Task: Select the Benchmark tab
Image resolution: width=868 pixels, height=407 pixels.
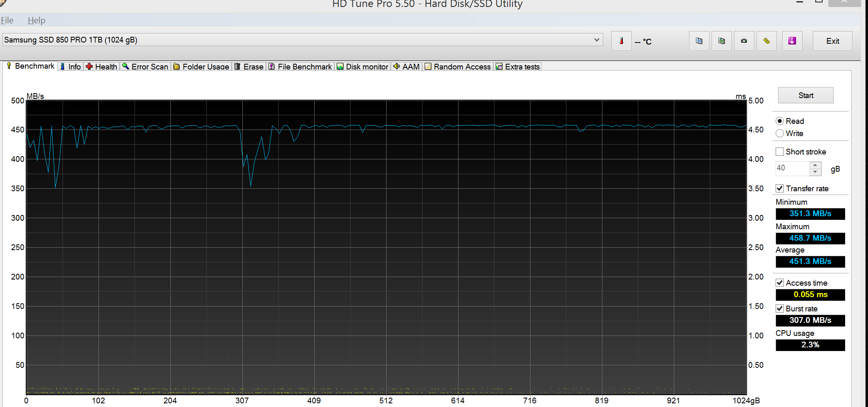Action: (x=31, y=66)
